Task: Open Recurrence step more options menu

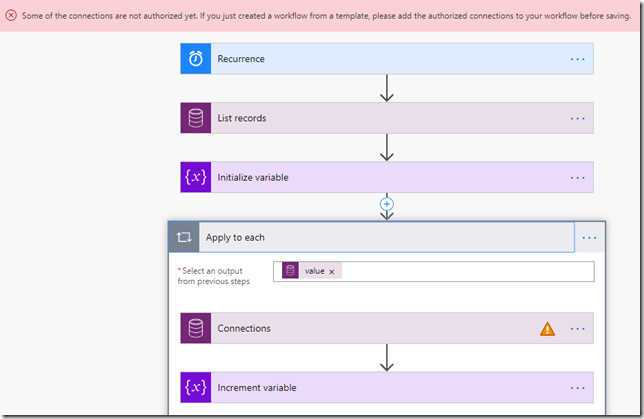Action: point(577,59)
